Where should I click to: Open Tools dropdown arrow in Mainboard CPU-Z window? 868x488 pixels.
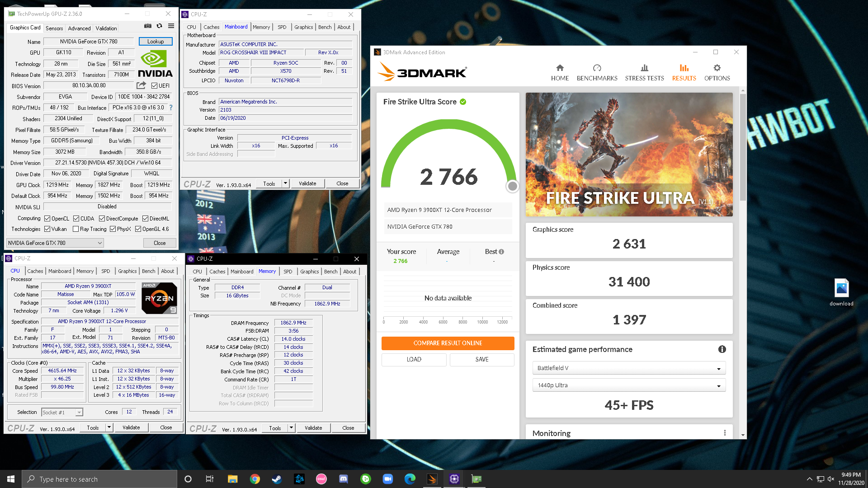285,183
